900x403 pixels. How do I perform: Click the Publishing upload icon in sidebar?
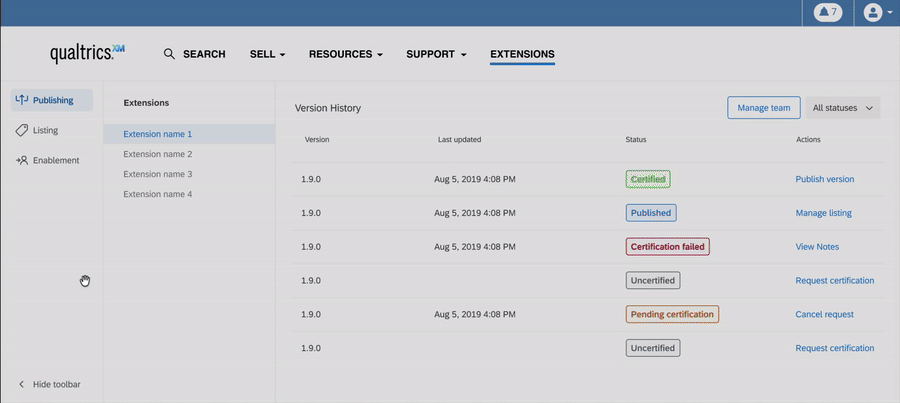tap(21, 100)
